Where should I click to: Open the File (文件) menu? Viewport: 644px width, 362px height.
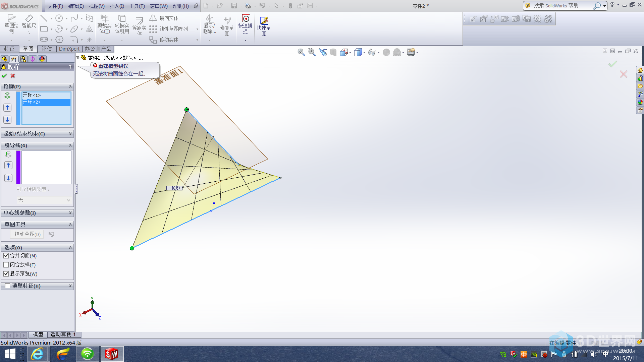click(x=55, y=6)
